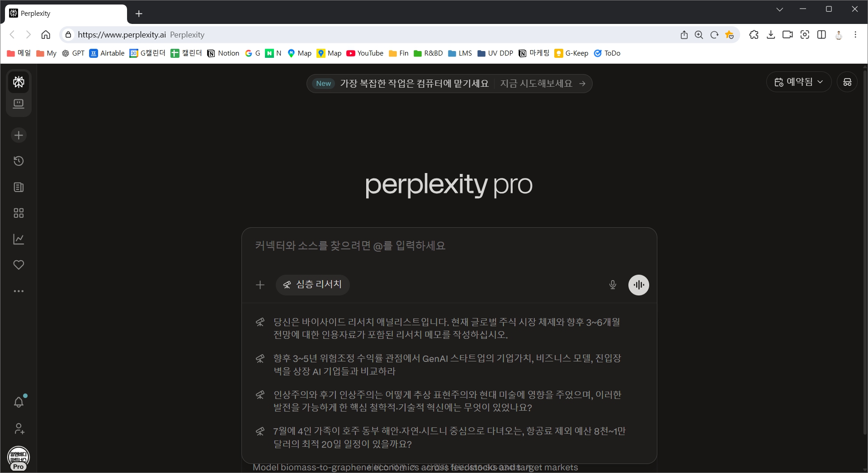
Task: Click the browser profile avatar in toolbar
Action: tap(839, 35)
